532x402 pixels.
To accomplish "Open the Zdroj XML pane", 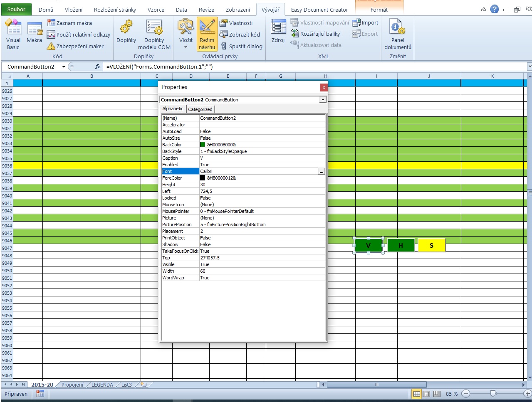I will pyautogui.click(x=278, y=32).
